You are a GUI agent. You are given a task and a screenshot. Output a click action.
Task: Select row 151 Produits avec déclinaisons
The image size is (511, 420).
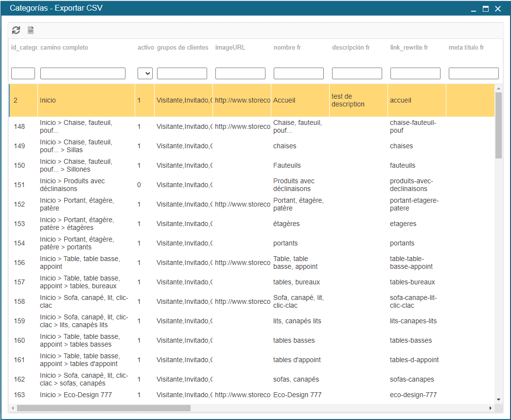click(72, 185)
